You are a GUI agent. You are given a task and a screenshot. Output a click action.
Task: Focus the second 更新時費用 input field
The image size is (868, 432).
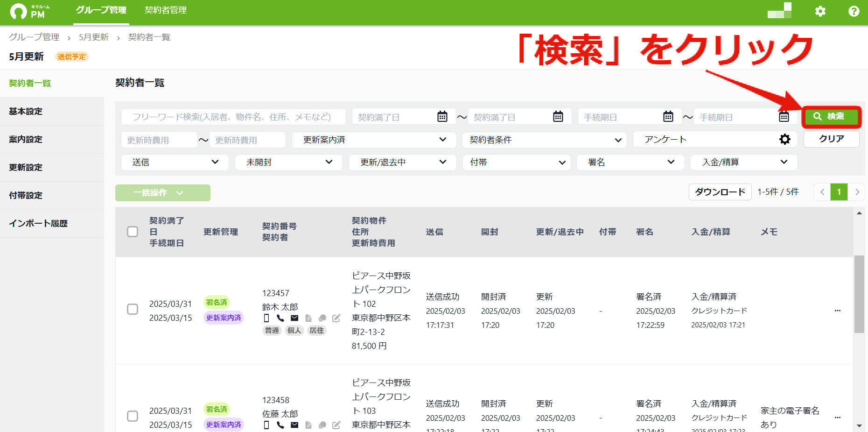pos(248,140)
